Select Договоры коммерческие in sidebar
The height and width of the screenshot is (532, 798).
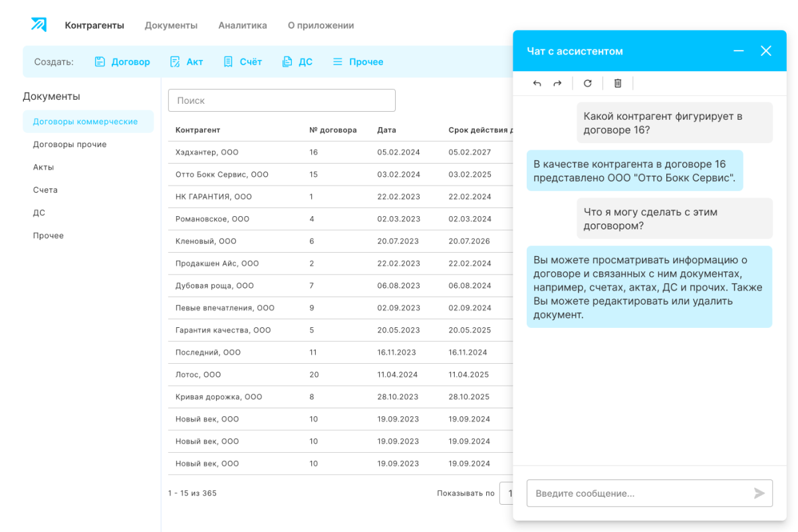[x=88, y=122]
